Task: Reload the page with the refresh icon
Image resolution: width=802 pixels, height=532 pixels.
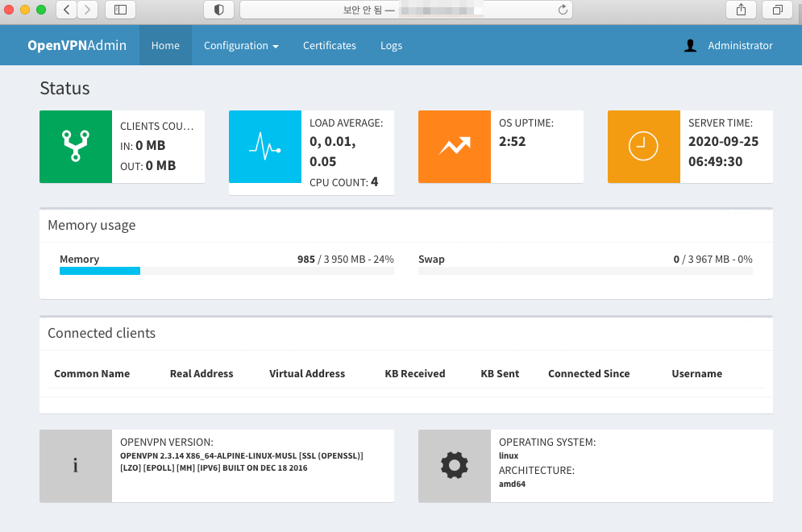Action: 563,10
